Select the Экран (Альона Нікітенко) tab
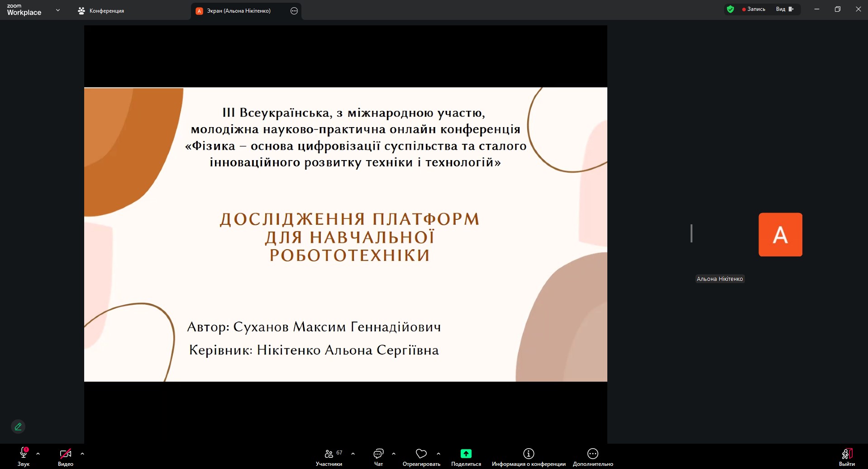The image size is (868, 469). point(238,11)
